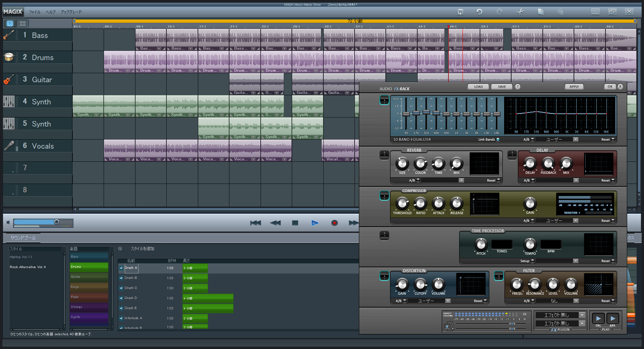
Task: Start playback with blue play button
Action: pyautogui.click(x=315, y=223)
